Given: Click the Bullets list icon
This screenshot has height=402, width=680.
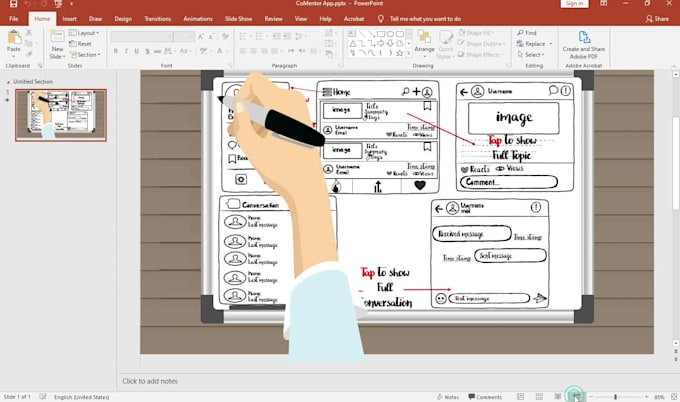Looking at the screenshot, I should click(244, 36).
